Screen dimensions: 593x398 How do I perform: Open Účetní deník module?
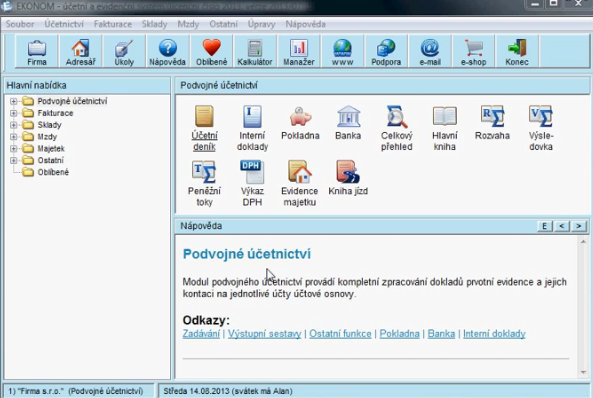204,128
